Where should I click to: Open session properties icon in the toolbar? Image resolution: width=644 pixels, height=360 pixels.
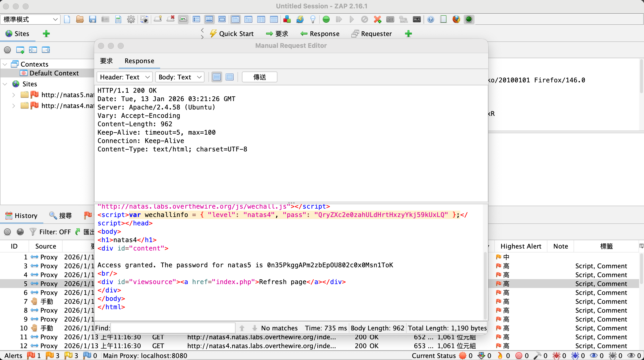click(118, 19)
